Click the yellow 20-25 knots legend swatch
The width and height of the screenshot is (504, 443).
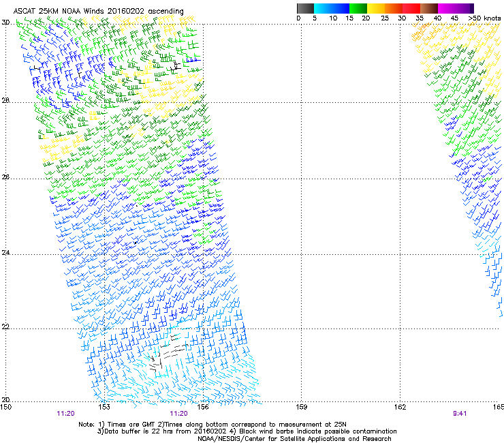point(376,8)
